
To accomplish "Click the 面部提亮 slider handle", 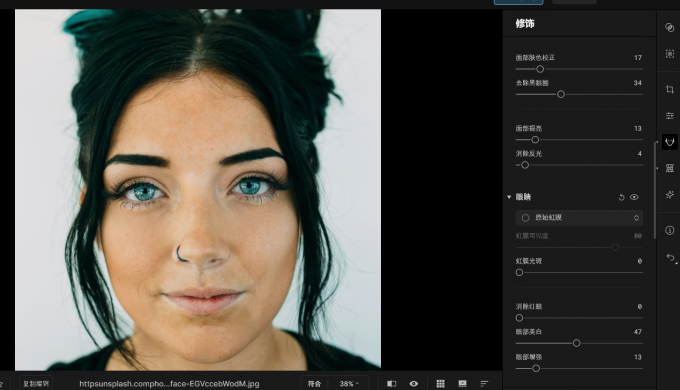I will [x=535, y=140].
